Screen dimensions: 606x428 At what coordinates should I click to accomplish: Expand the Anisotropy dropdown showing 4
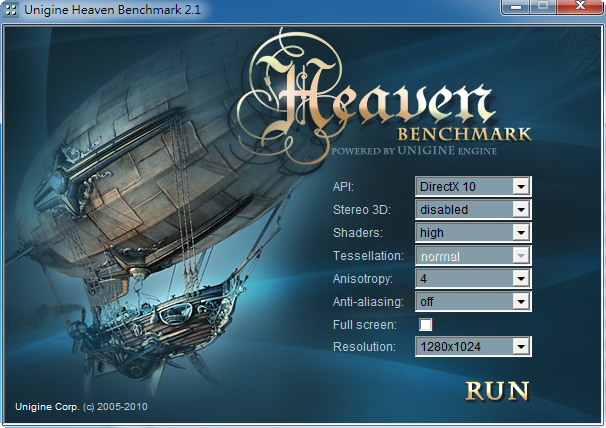click(473, 278)
